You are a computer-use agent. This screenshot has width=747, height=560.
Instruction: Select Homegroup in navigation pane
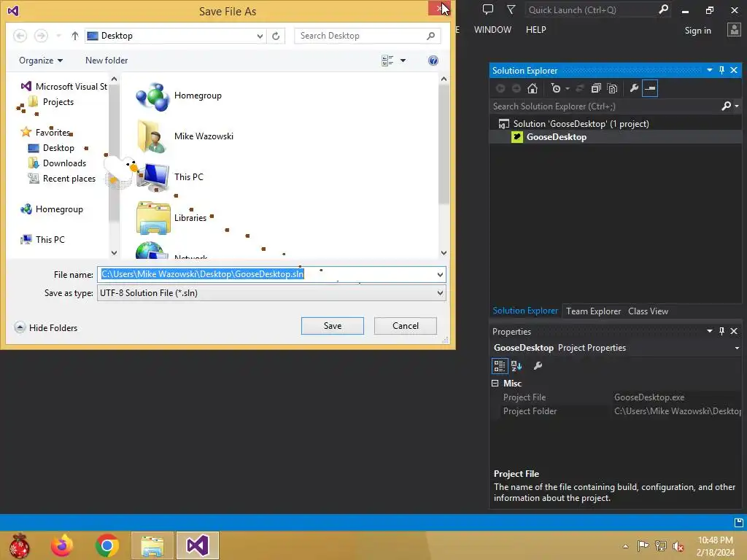tap(59, 209)
